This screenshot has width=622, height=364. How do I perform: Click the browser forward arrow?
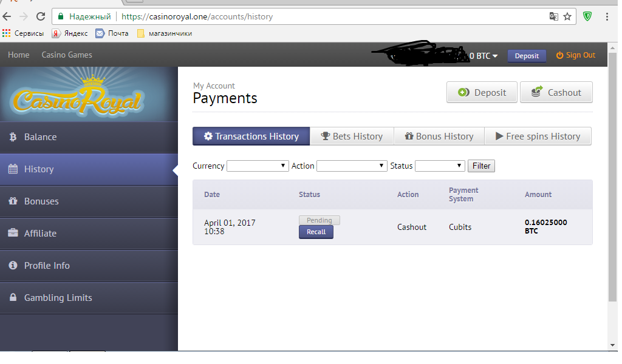tap(24, 16)
